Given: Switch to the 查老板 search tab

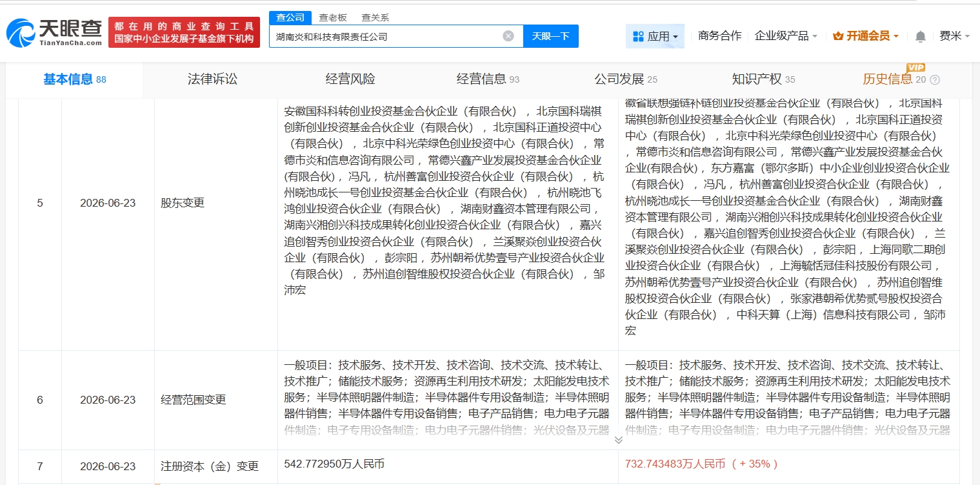Looking at the screenshot, I should 333,17.
